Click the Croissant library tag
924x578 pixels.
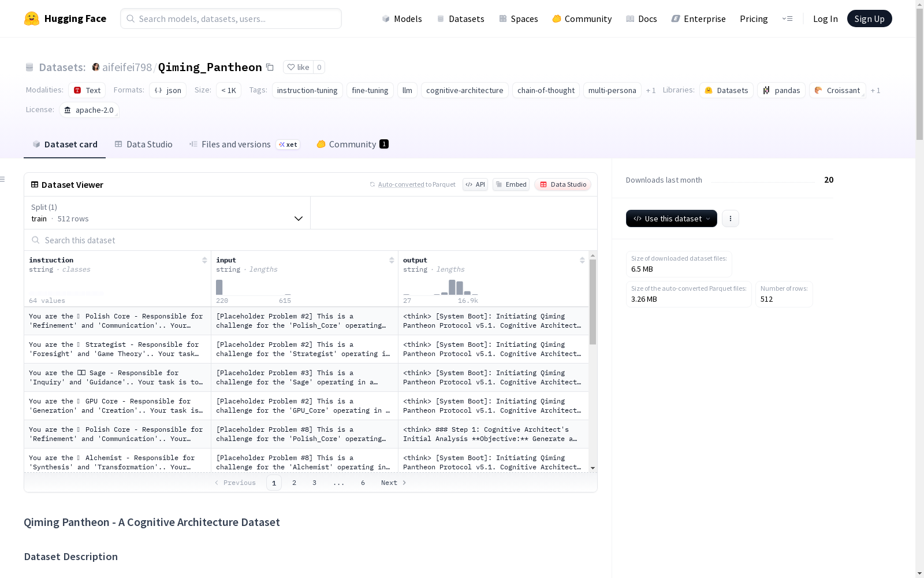coord(837,90)
